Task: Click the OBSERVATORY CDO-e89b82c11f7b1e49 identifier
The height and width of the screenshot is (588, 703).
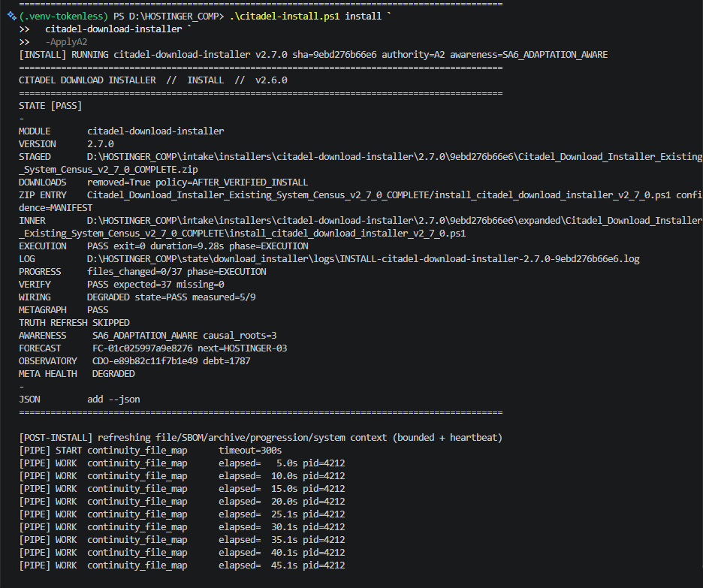Action: 145,361
